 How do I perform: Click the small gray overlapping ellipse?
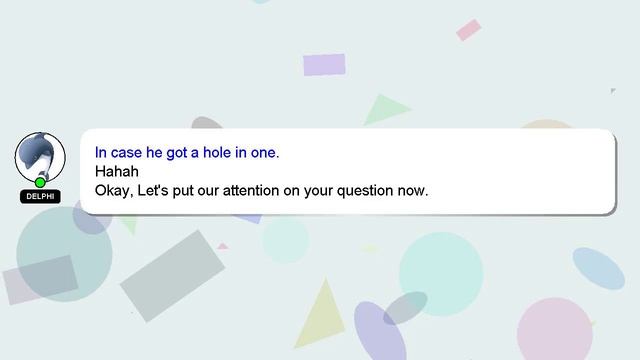coord(405,308)
